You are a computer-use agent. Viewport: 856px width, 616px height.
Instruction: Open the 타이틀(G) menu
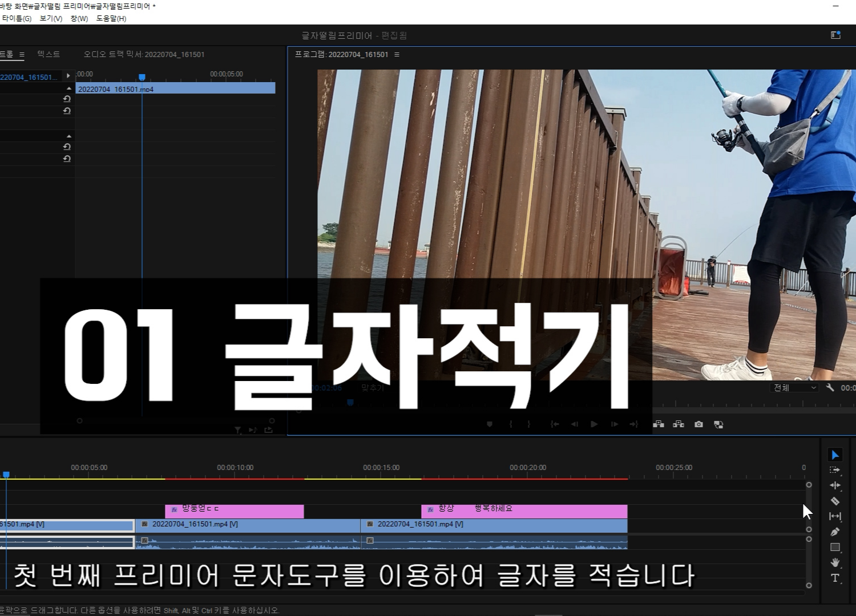click(x=17, y=18)
